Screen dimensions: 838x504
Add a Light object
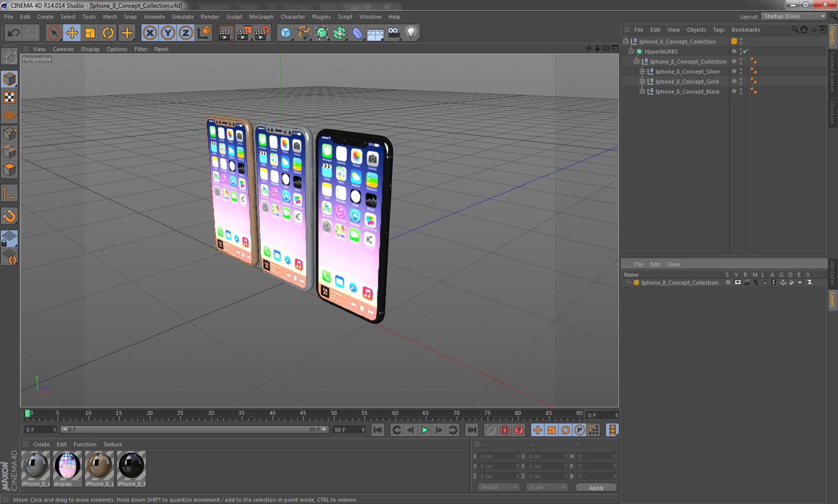pos(411,33)
